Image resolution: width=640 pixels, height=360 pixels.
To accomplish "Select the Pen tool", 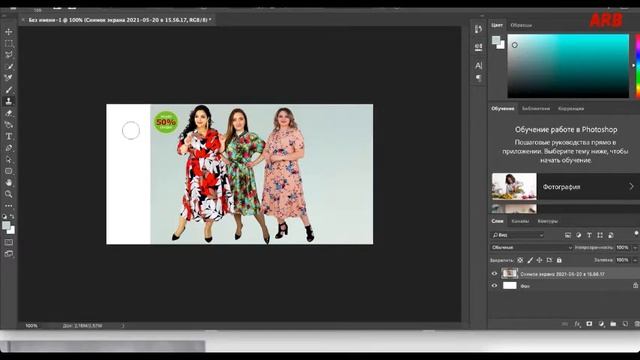I will 9,148.
